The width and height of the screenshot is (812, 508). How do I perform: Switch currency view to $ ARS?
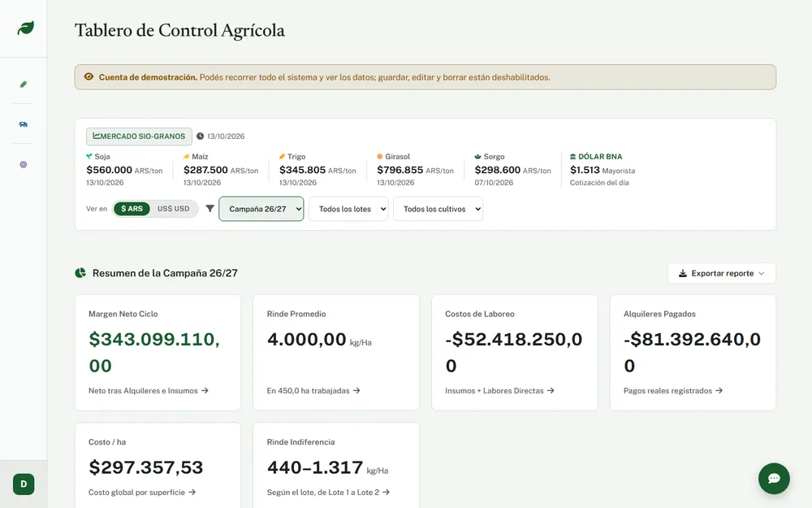pyautogui.click(x=132, y=208)
